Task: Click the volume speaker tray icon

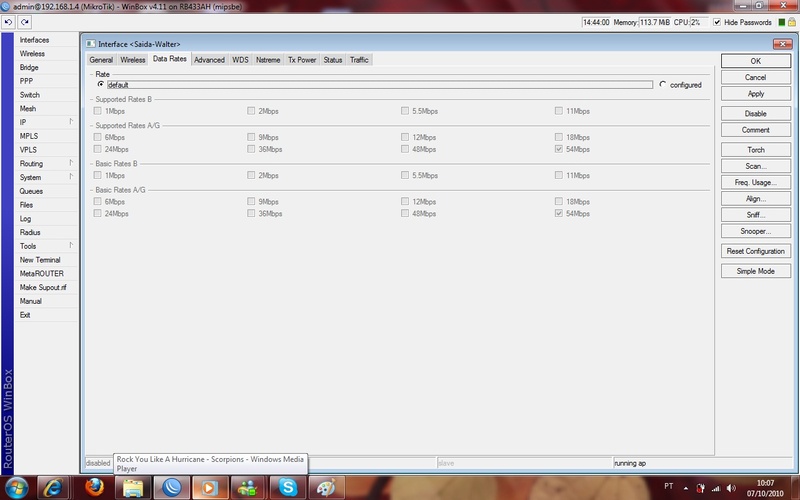Action: tap(731, 488)
